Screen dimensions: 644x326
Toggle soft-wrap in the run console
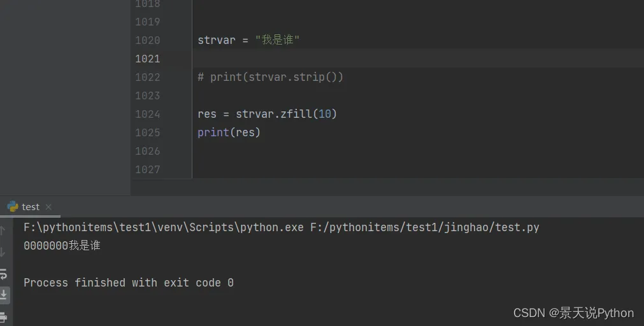(x=3, y=274)
